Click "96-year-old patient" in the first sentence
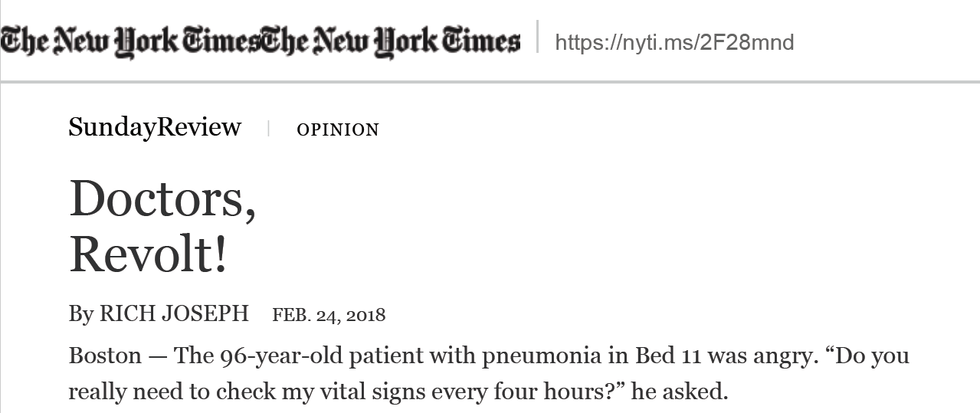This screenshot has height=413, width=980. point(300,356)
